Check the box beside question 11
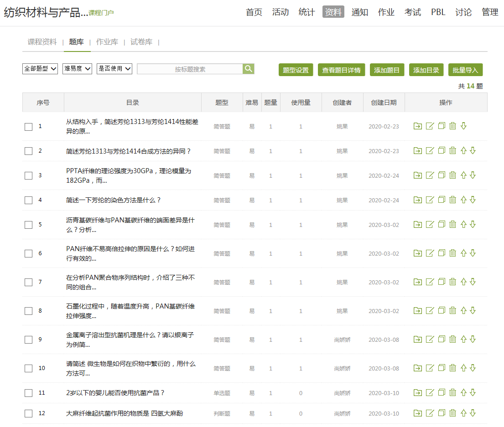Viewport: 504px width, 427px height. click(x=29, y=393)
